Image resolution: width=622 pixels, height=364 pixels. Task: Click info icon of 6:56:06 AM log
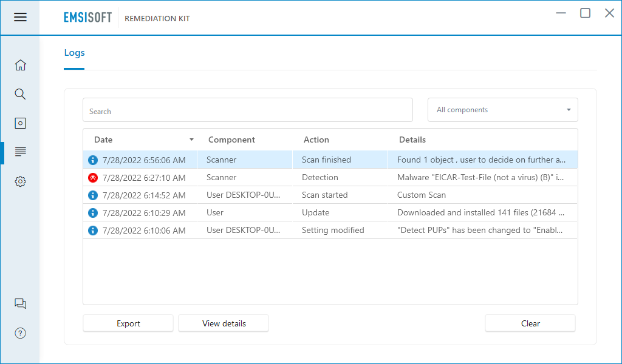pyautogui.click(x=93, y=160)
